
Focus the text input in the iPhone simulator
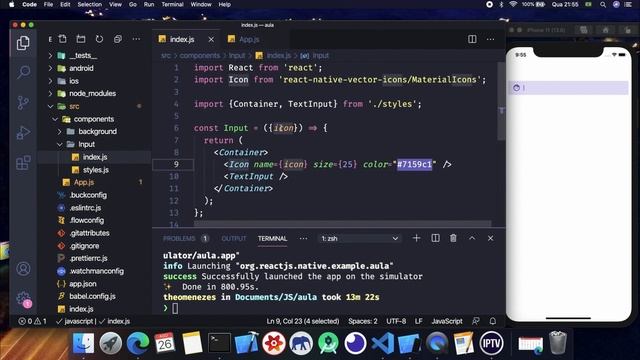[x=568, y=88]
